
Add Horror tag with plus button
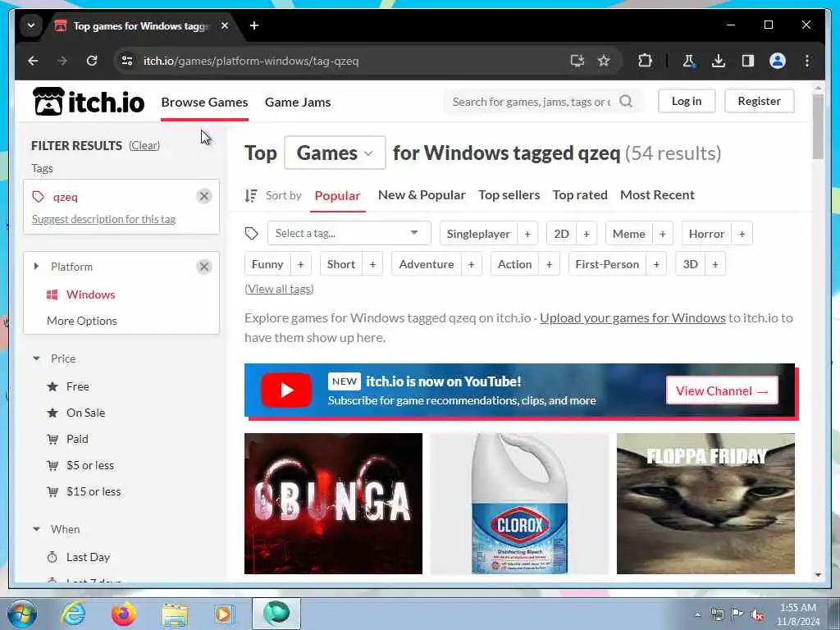[x=742, y=234]
